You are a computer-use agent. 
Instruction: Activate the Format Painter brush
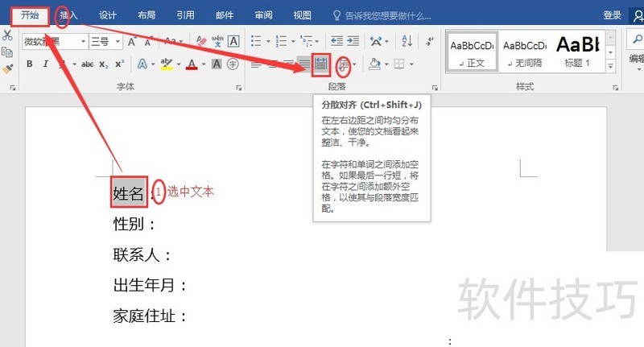click(x=7, y=68)
